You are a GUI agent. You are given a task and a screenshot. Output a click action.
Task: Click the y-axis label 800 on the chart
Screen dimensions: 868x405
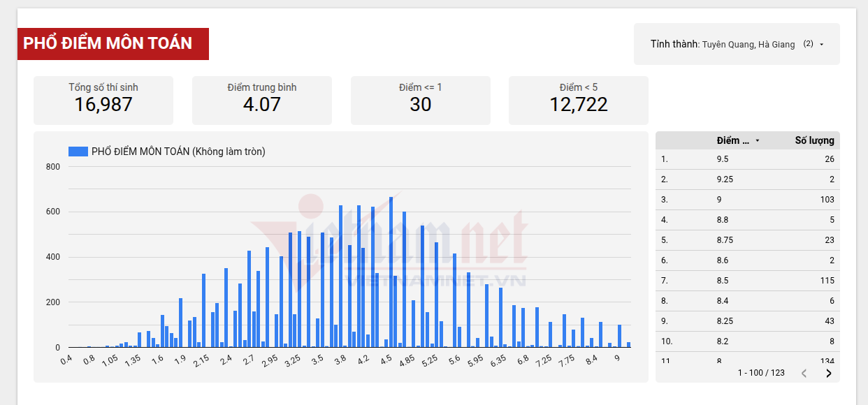point(53,167)
